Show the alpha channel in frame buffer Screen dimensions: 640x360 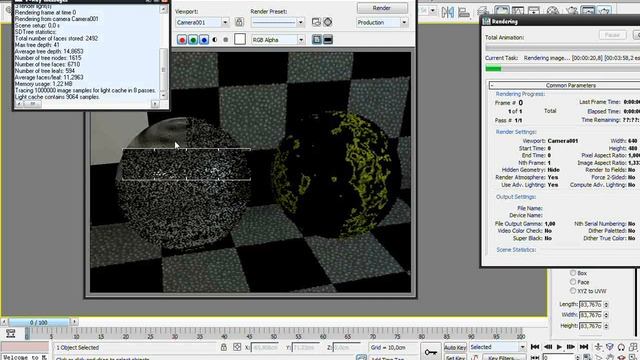click(x=215, y=40)
